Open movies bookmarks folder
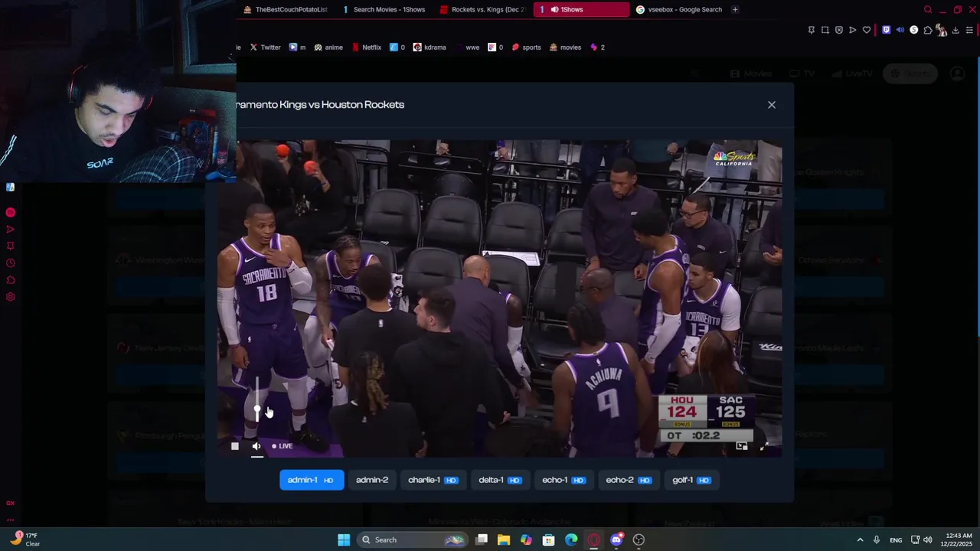The width and height of the screenshot is (980, 551). (x=566, y=47)
